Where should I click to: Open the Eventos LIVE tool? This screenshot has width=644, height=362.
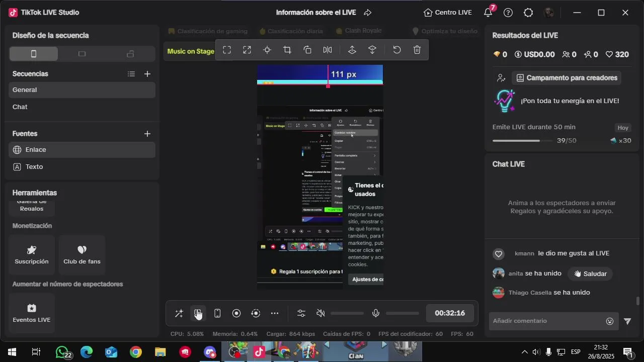tap(32, 313)
